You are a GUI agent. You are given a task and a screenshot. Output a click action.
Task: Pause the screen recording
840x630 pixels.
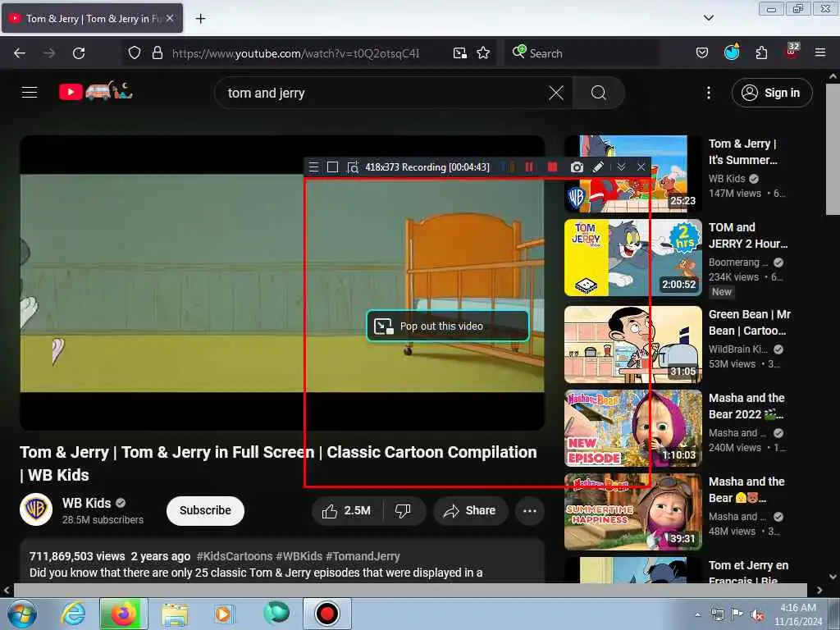[529, 167]
